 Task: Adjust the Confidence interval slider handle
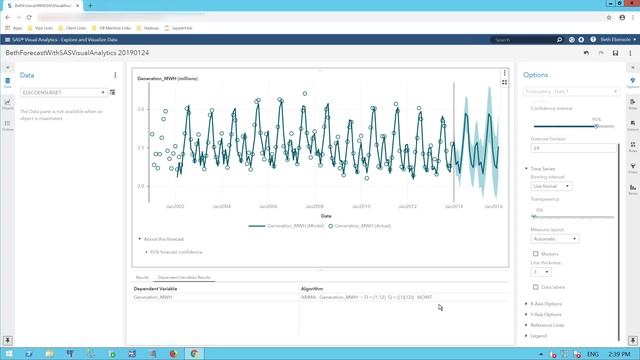tap(596, 126)
